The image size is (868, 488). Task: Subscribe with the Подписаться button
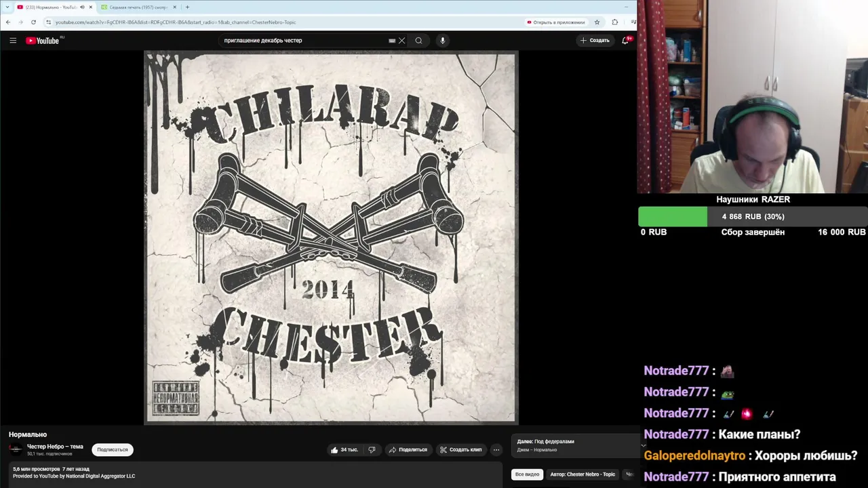pos(112,449)
